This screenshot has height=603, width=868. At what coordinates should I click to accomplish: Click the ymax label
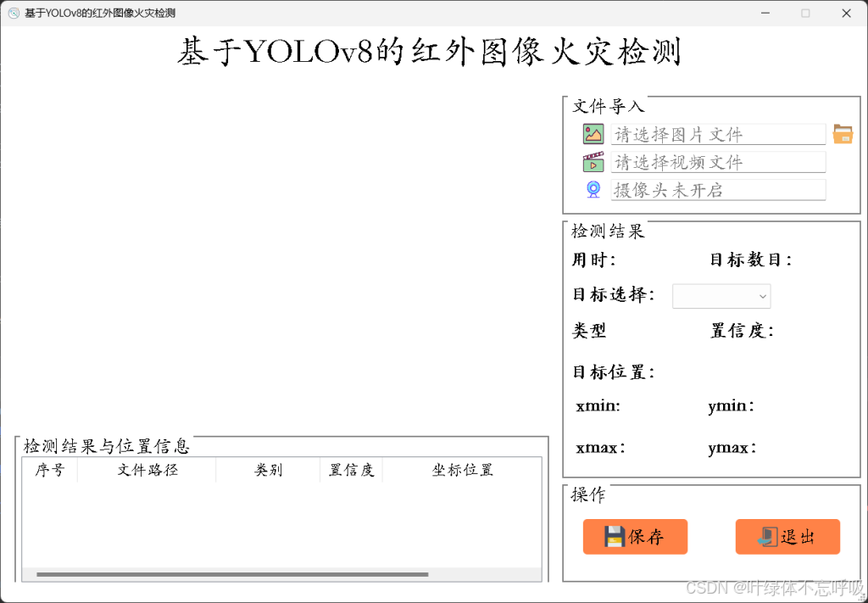[x=732, y=448]
